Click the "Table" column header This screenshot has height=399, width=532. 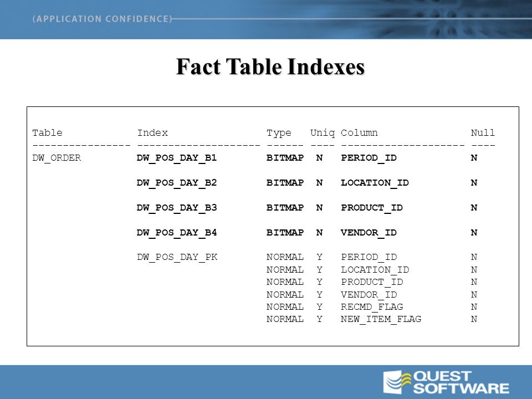pos(48,132)
